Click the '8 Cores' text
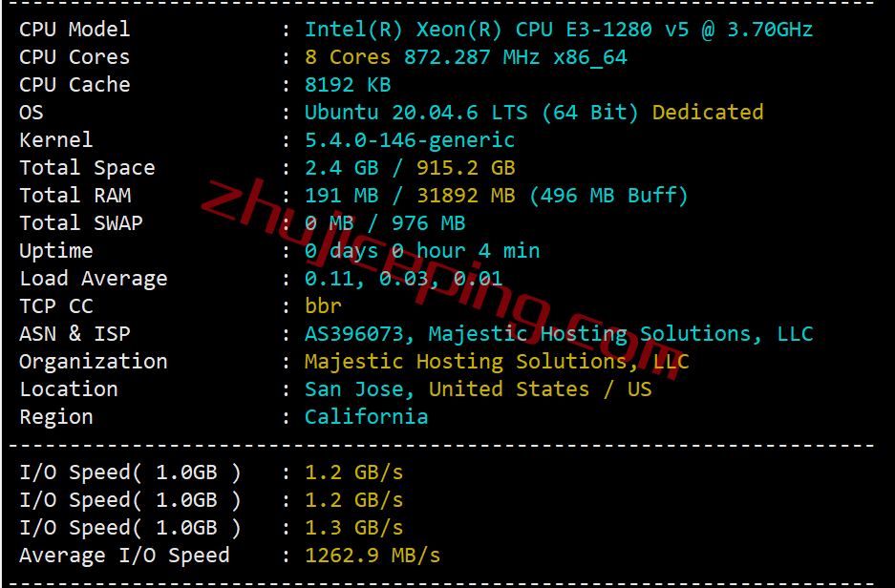 [348, 57]
